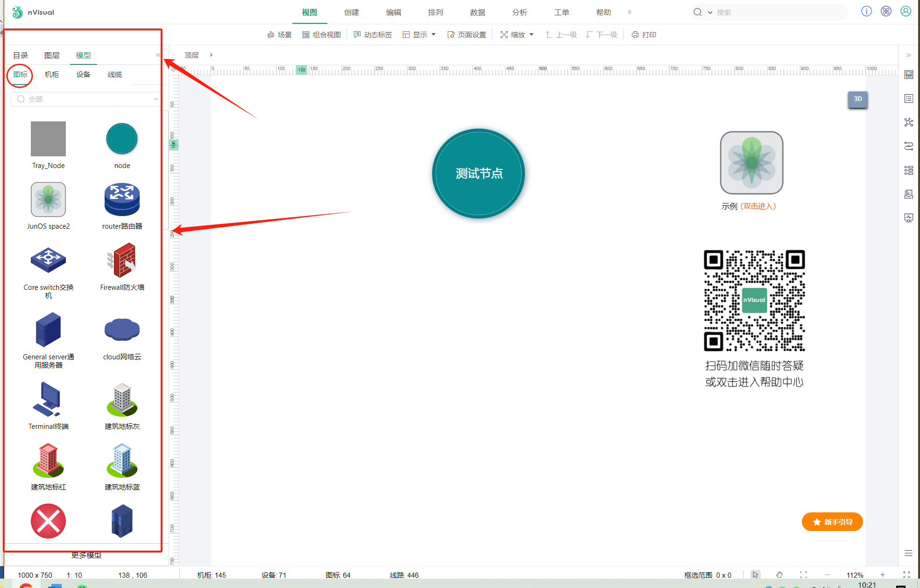Click the 3D view button
Image resolution: width=920 pixels, height=588 pixels.
coord(857,99)
